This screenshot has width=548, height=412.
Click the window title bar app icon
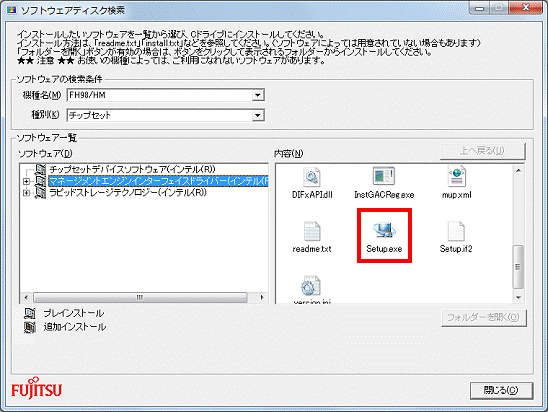[11, 10]
